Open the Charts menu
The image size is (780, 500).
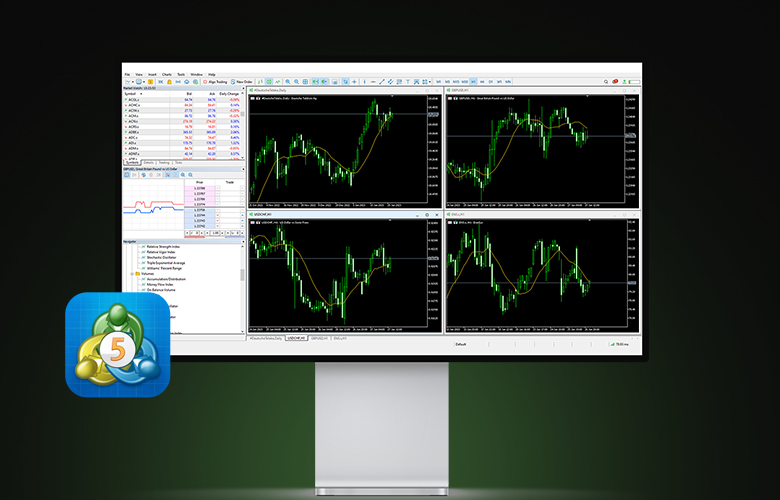point(167,75)
